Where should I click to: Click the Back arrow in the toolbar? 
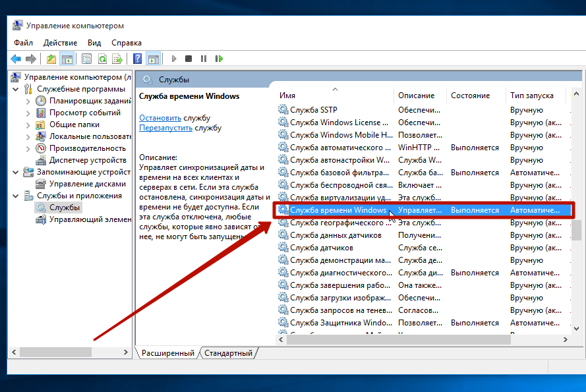16,59
